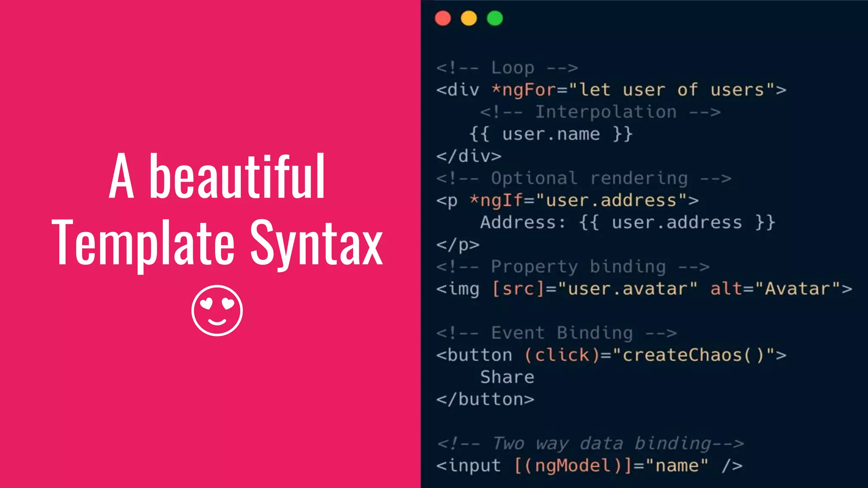Click the '</div>' closing tag
The height and width of the screenshot is (488, 868).
[x=469, y=156]
